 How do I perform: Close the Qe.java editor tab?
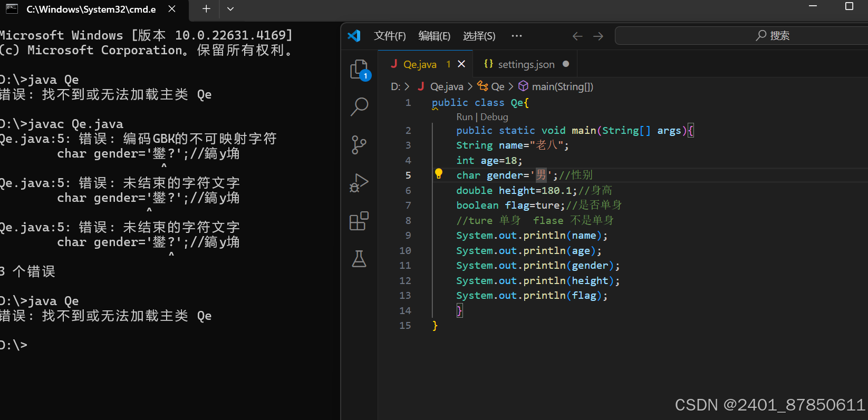(x=461, y=64)
